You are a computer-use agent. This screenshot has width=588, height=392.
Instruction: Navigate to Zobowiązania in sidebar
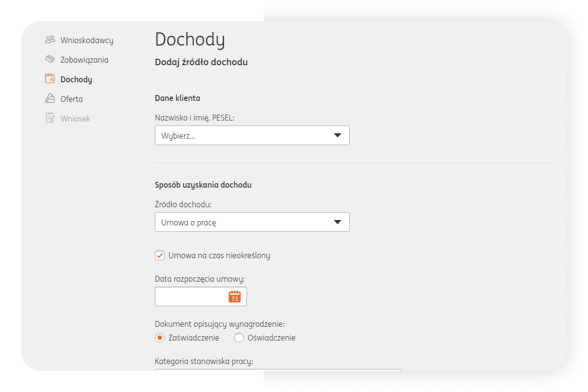84,60
